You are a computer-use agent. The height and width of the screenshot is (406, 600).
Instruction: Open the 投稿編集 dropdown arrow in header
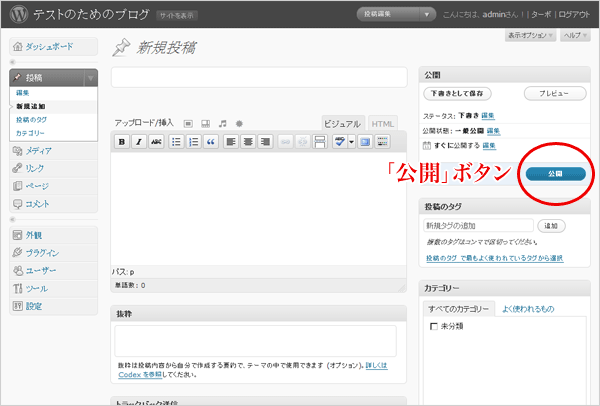[427, 15]
